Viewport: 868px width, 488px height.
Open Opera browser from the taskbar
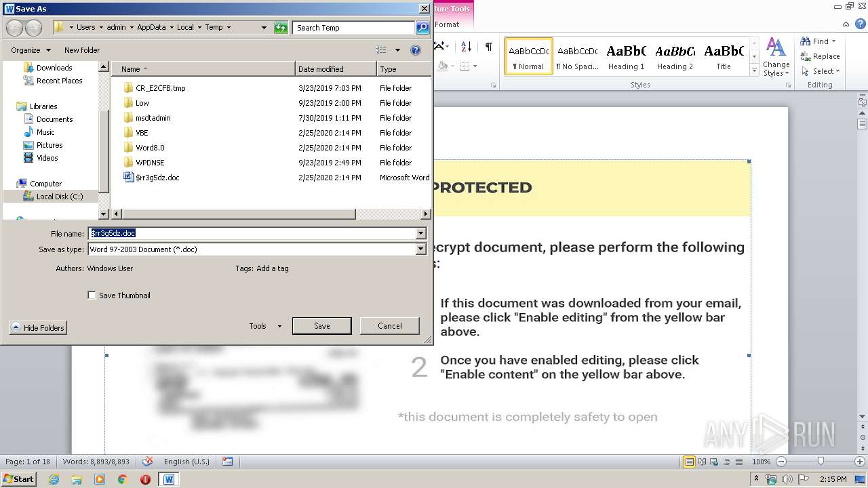click(145, 479)
